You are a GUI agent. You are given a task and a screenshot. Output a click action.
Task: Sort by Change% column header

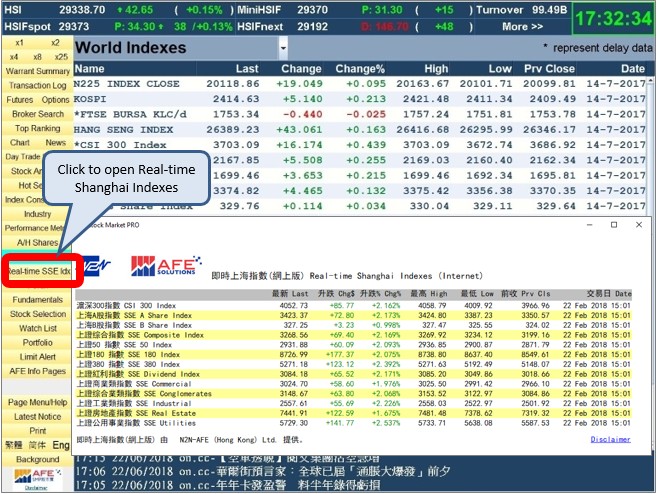click(x=360, y=68)
